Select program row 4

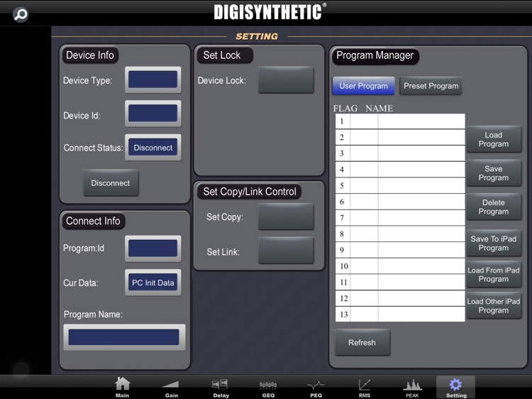tap(400, 170)
